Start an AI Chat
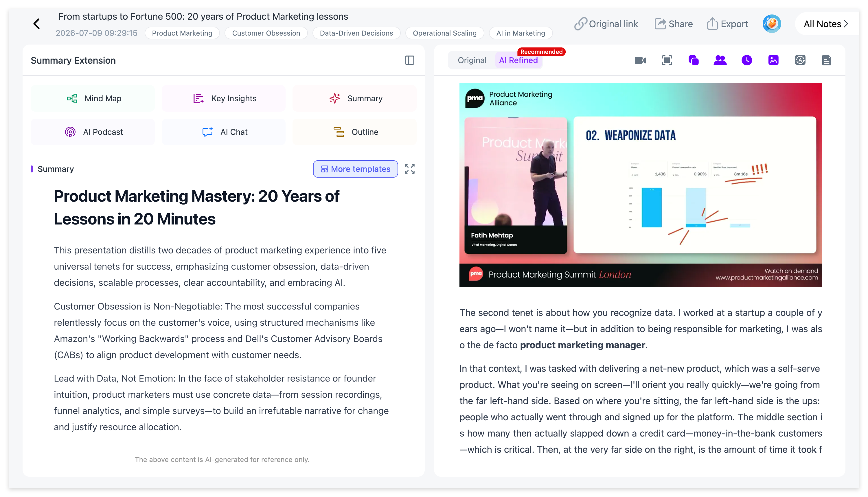 coord(224,132)
